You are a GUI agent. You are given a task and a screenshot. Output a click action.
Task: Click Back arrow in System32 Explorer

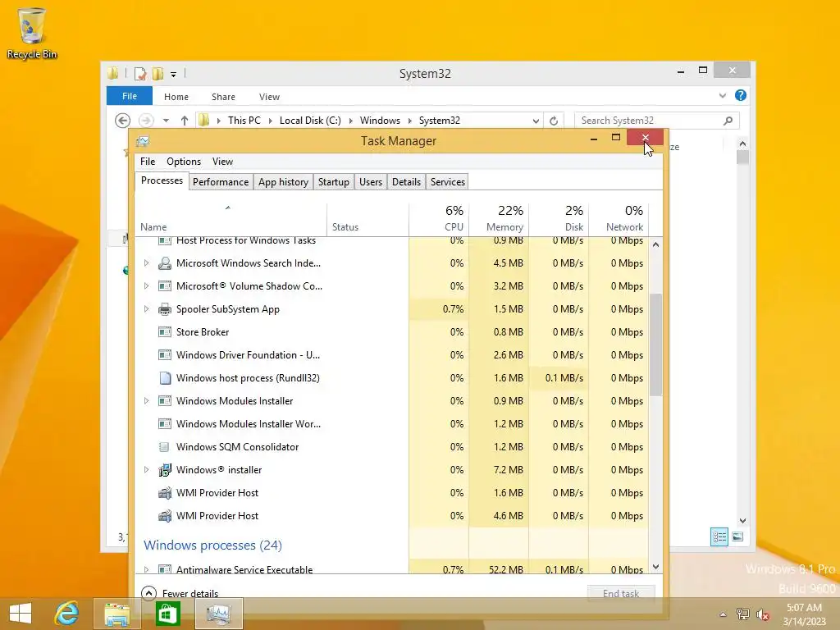pyautogui.click(x=123, y=121)
